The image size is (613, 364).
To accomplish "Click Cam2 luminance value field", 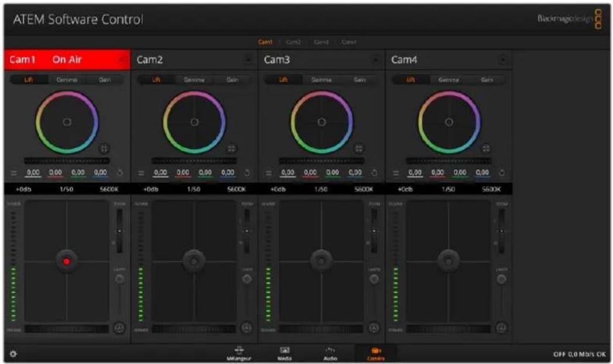I will 160,172.
